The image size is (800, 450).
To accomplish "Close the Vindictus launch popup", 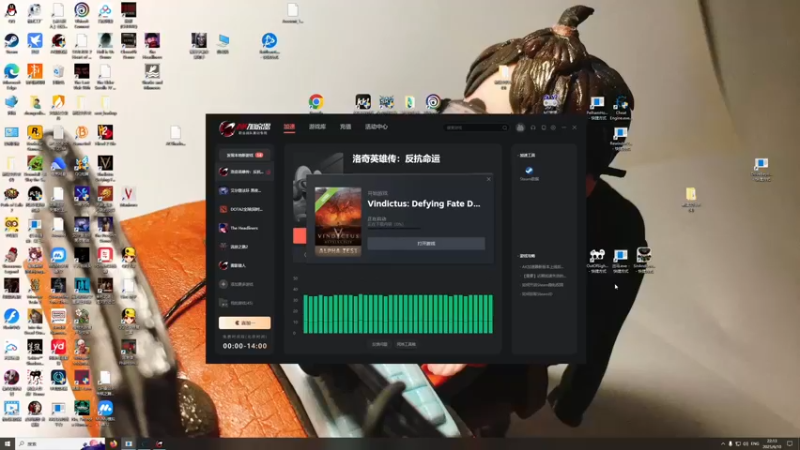I will point(489,179).
